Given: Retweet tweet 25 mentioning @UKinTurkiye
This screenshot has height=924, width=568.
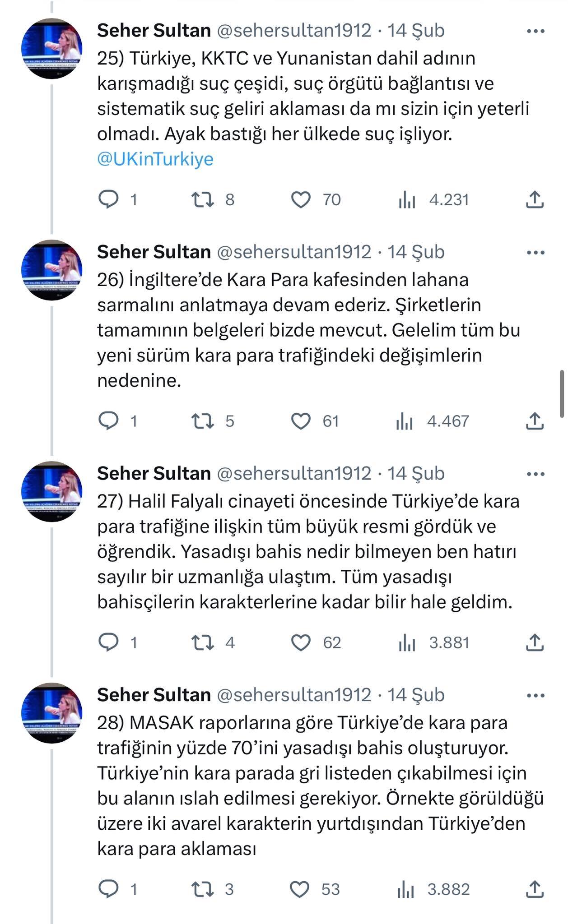Looking at the screenshot, I should (x=202, y=199).
